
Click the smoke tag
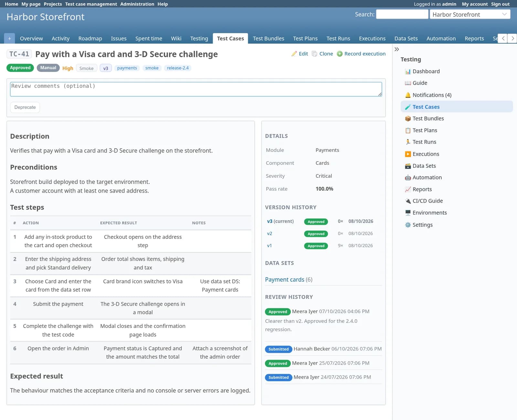click(x=152, y=68)
